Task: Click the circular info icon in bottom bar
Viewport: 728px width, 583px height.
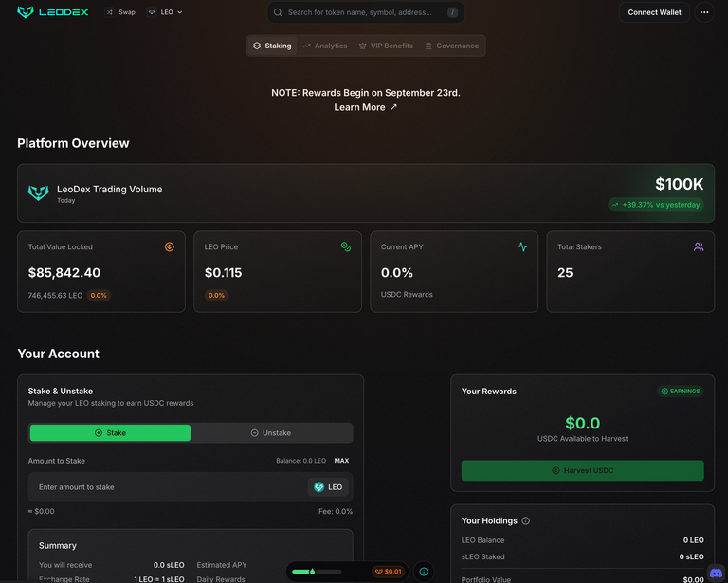Action: coord(424,572)
